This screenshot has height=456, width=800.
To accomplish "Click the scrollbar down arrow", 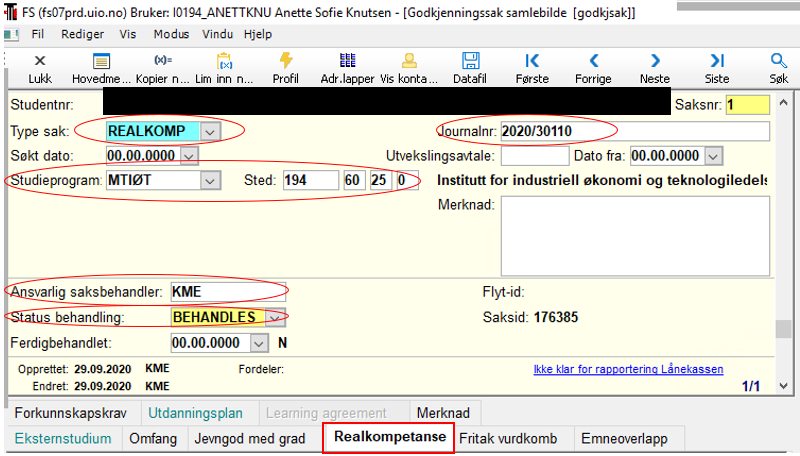I will point(784,386).
